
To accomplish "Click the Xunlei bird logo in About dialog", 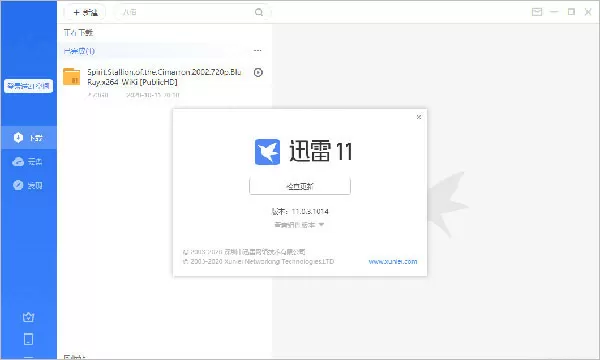I will pos(267,152).
